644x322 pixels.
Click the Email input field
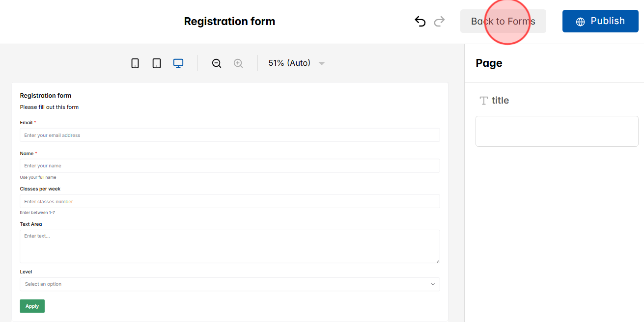pyautogui.click(x=229, y=135)
